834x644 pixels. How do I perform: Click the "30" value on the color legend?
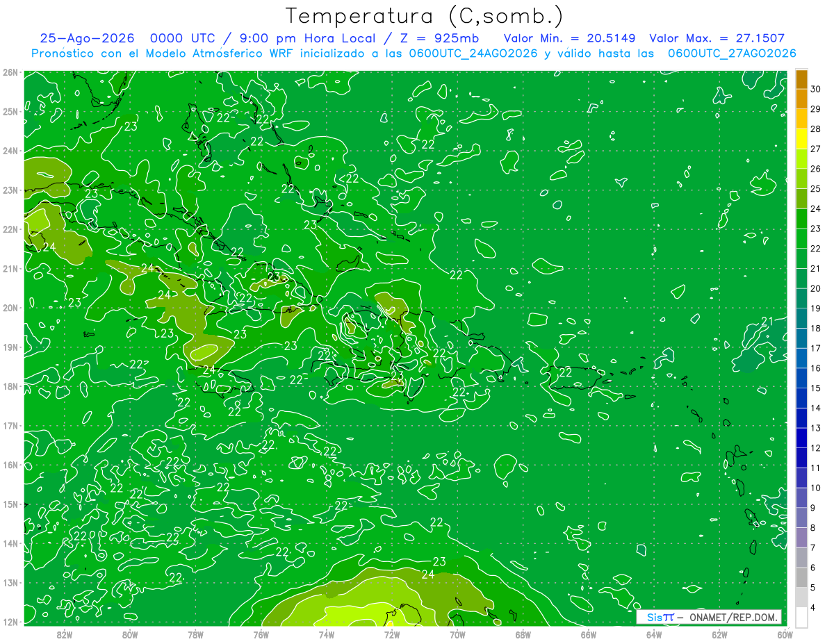coord(816,89)
